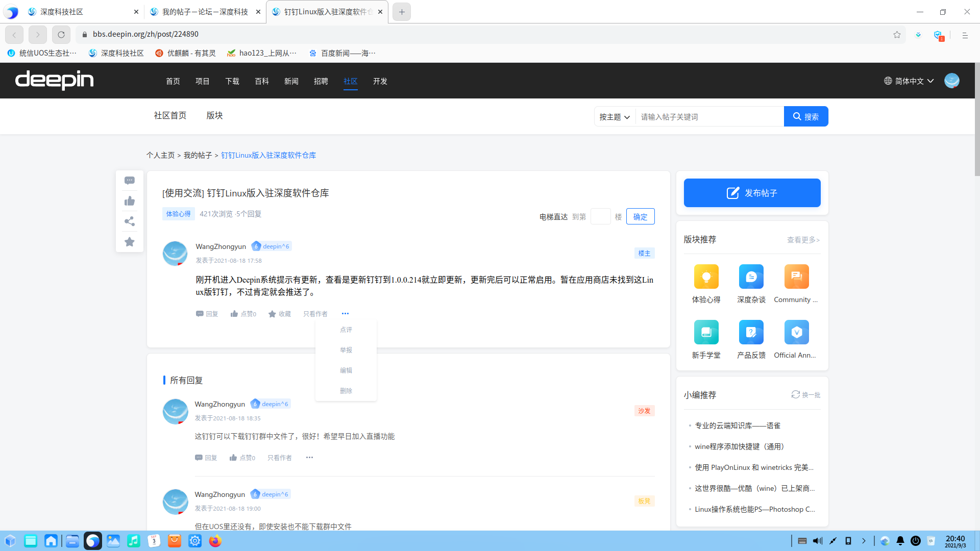Screen dimensions: 980x551
Task: Open the 体验心得 board icon
Action: tap(706, 277)
